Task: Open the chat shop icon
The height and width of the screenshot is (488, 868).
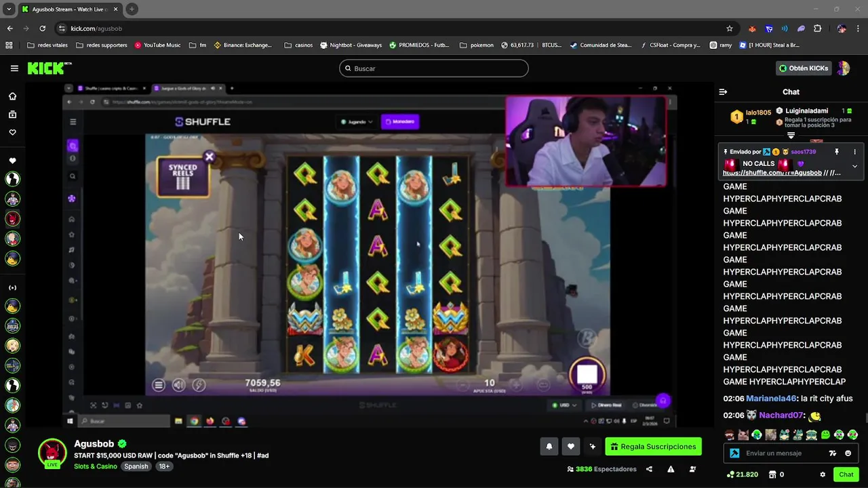Action: click(x=772, y=474)
